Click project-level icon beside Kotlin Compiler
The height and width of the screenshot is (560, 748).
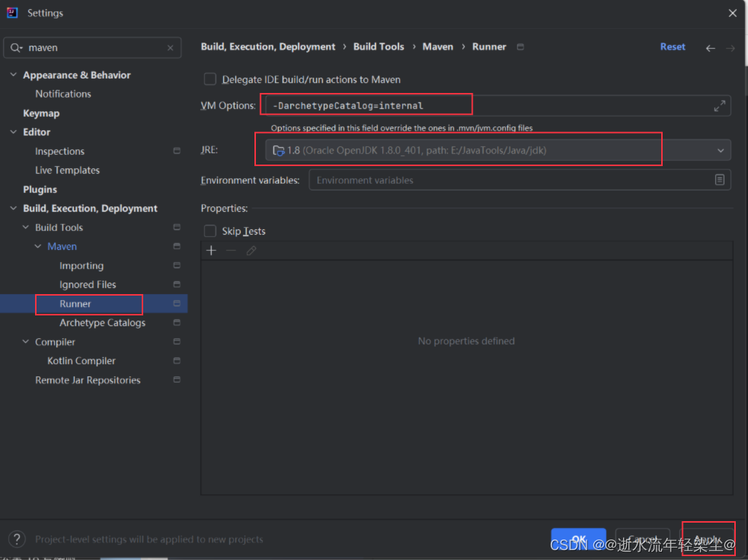pyautogui.click(x=177, y=360)
